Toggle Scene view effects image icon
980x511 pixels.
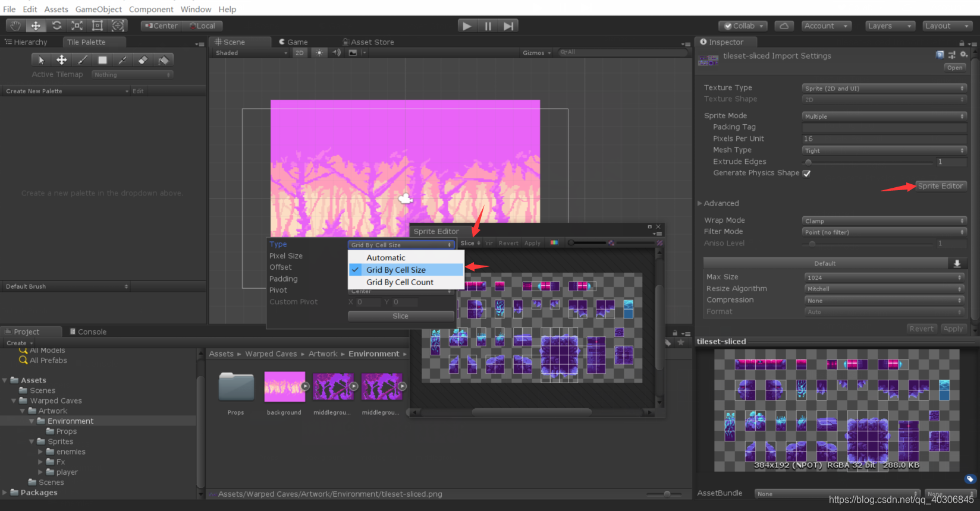(x=353, y=53)
